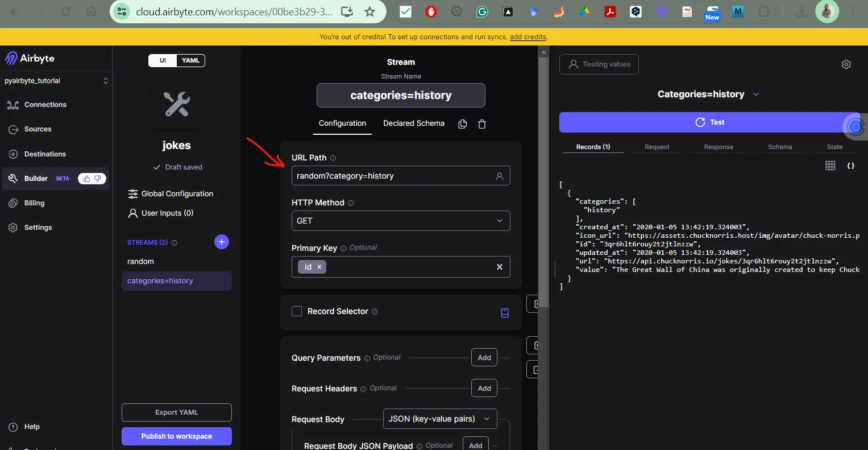Click the browser reload button
Viewport: 868px width, 450px height.
pos(66,11)
